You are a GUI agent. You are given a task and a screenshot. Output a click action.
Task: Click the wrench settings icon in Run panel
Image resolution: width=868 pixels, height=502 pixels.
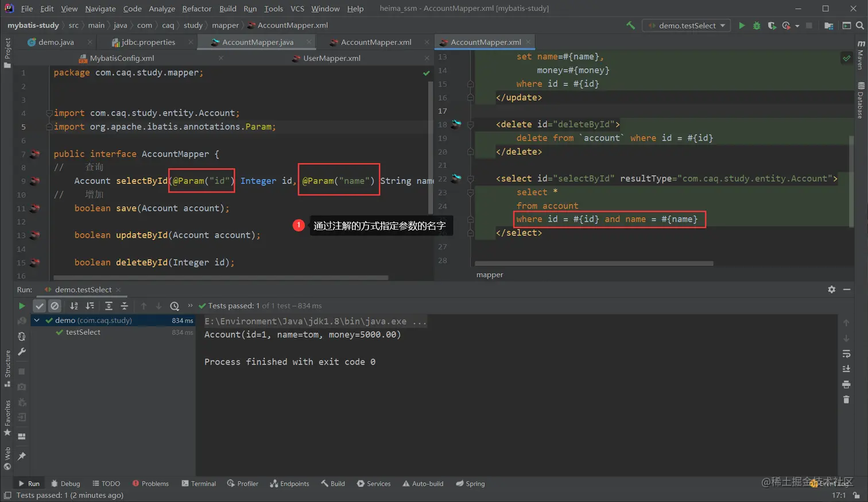tap(22, 352)
